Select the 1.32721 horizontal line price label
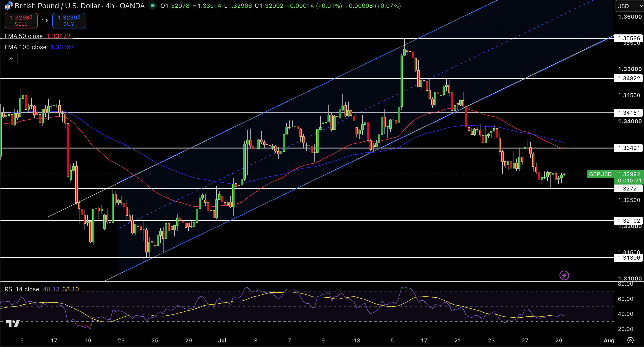 (x=629, y=189)
